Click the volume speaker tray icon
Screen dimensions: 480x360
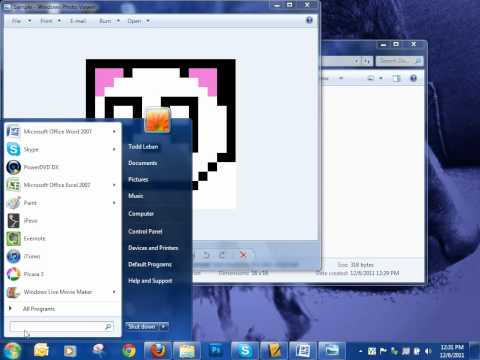[429, 351]
